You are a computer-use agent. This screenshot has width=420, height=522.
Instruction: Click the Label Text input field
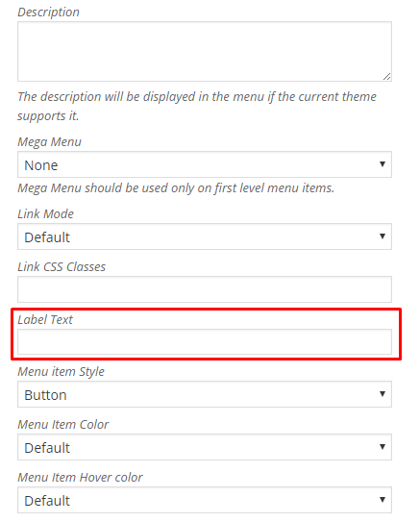(205, 342)
